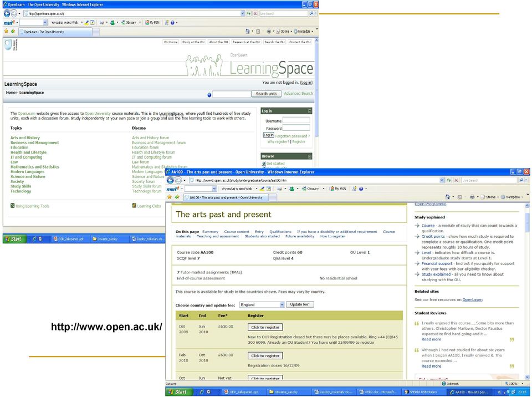Open Favorites star in the OpenLearn window
532x397 pixels.
click(6, 31)
